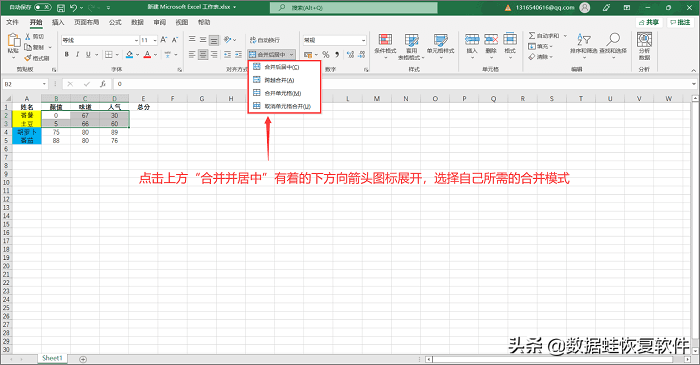The height and width of the screenshot is (365, 700).
Task: Click the Copy (复制) icon
Action: (x=28, y=47)
